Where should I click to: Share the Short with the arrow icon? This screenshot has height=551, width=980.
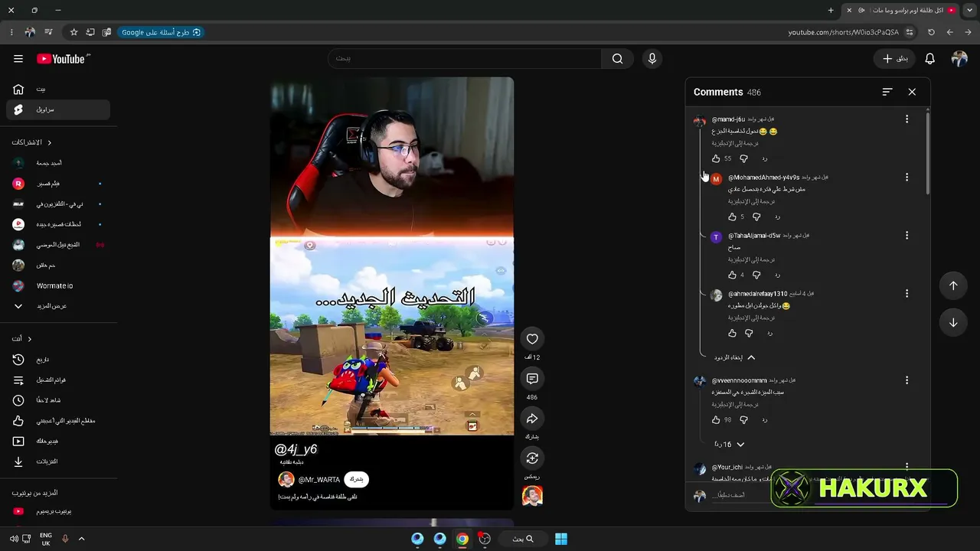(x=532, y=419)
